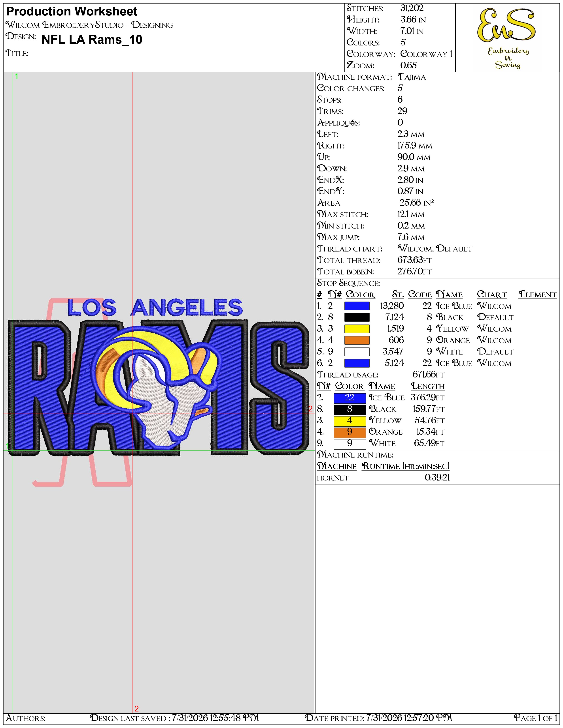
Task: Click total thread value '673.63ft'
Action: point(414,260)
